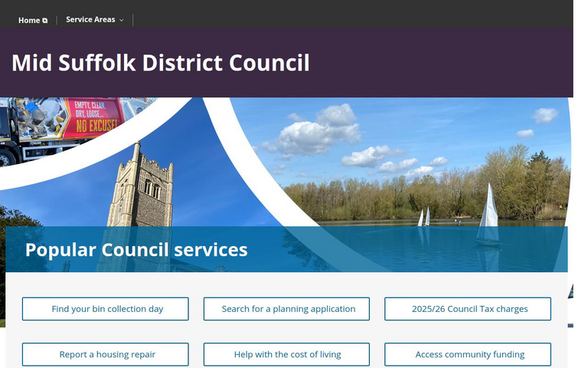Screen dimensions: 588x368
Task: Click the red No Excuse sign on lorry
Action: pyautogui.click(x=94, y=117)
